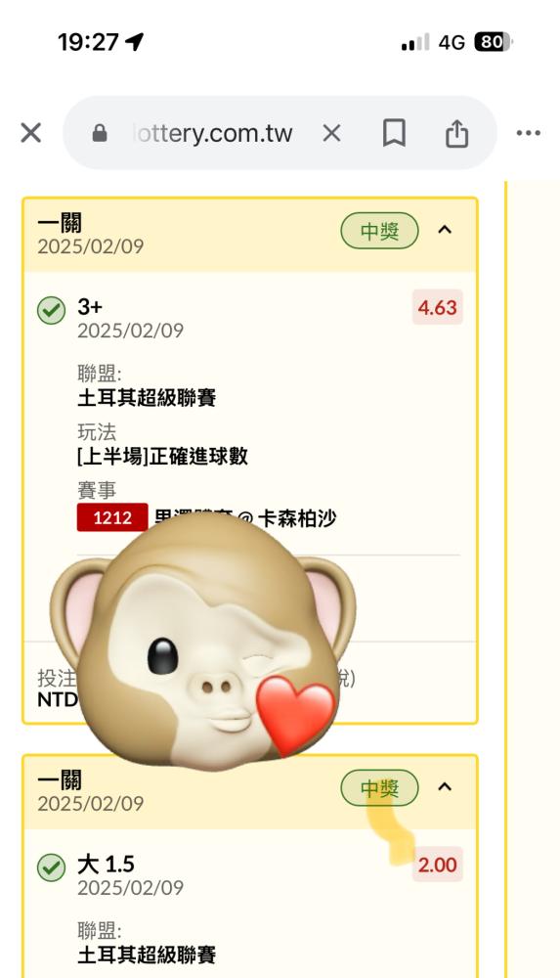Tap the location arrow in status bar
The image size is (560, 978).
tap(135, 42)
